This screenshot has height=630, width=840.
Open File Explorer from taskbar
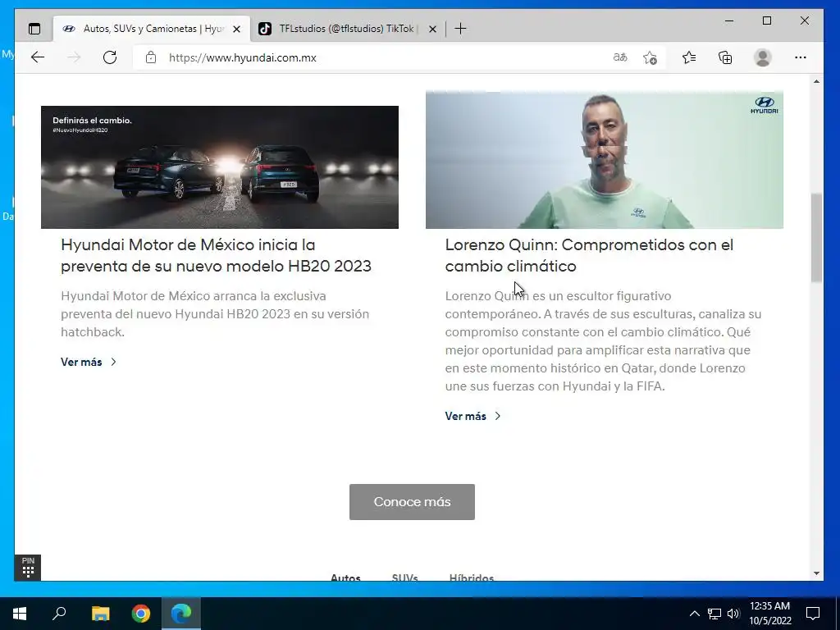click(100, 614)
